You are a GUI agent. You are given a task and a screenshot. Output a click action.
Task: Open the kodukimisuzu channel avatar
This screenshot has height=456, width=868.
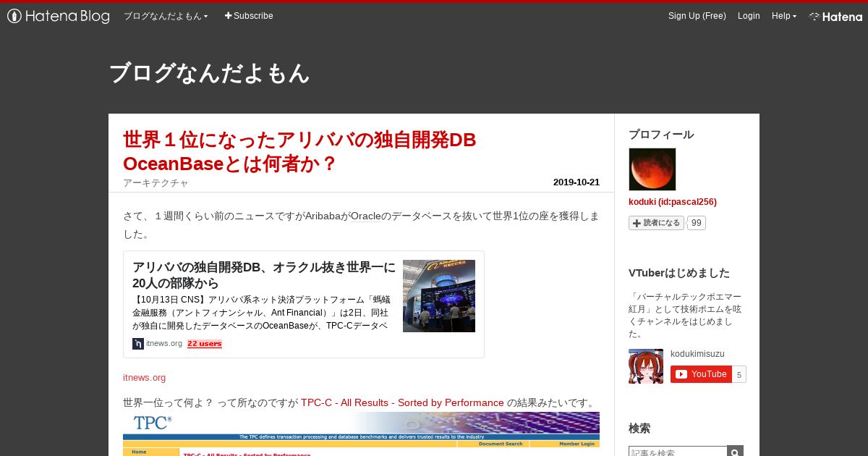coord(646,366)
